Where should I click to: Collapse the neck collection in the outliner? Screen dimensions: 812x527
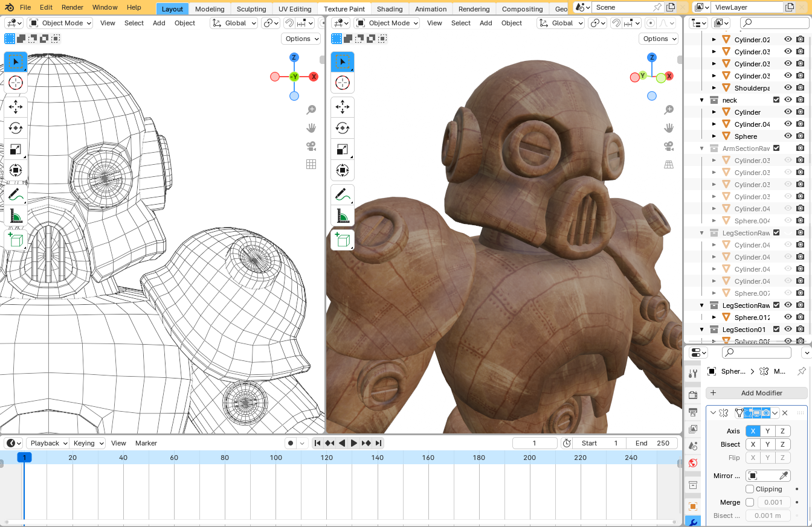pos(701,100)
